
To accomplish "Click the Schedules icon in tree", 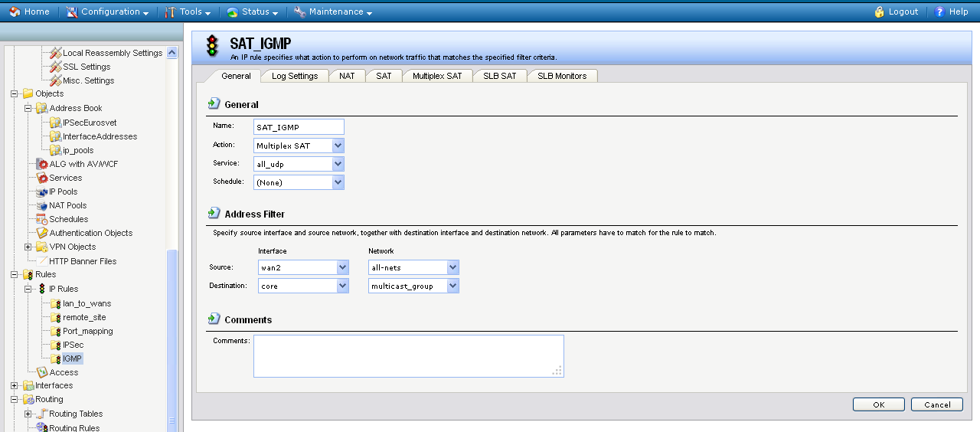I will 42,219.
